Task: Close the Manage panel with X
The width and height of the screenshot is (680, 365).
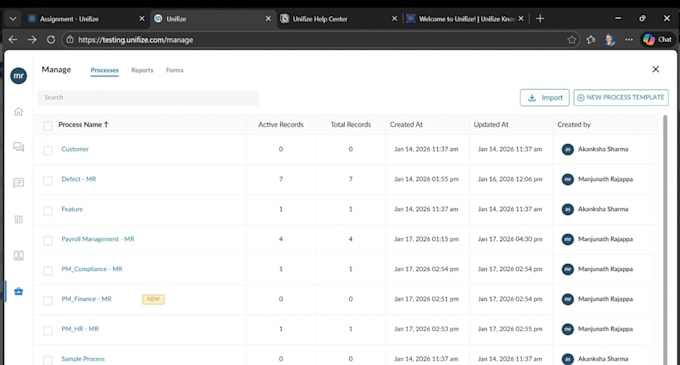Action: pos(656,69)
